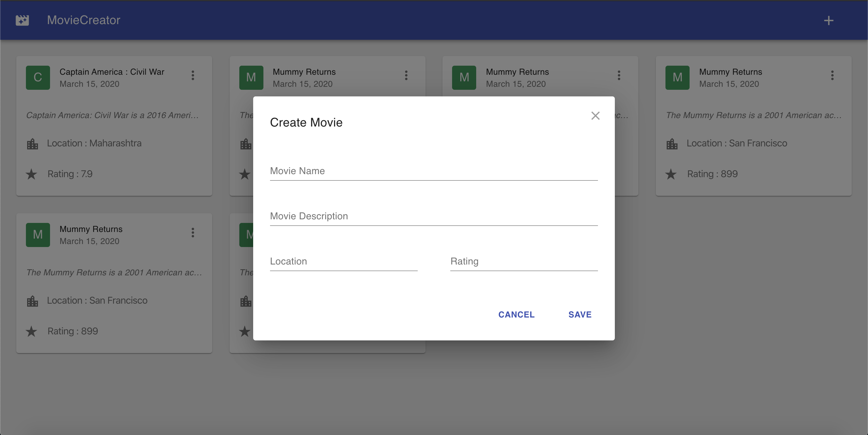Close the Create Movie dialog with X
868x435 pixels.
tap(596, 116)
